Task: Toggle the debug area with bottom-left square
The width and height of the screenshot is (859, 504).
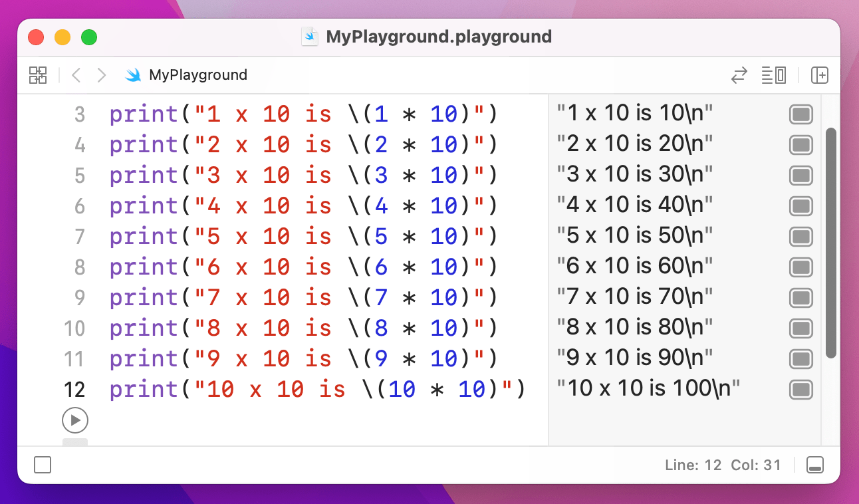Action: 43,465
